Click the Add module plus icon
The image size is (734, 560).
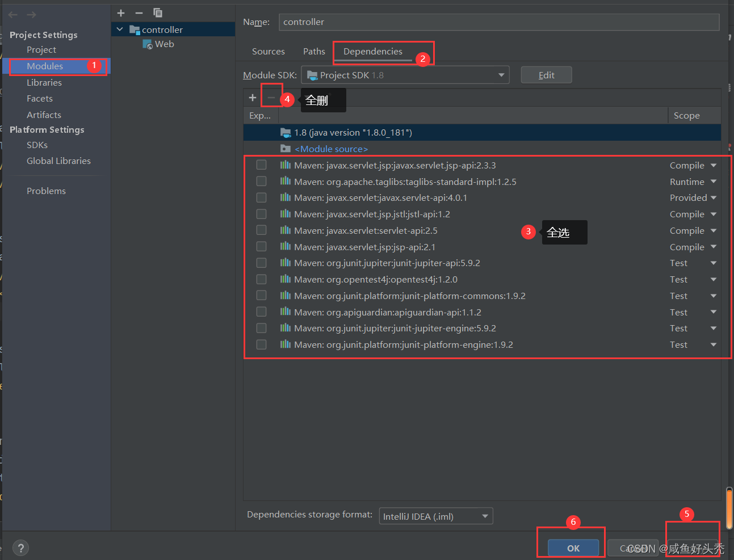pos(121,12)
